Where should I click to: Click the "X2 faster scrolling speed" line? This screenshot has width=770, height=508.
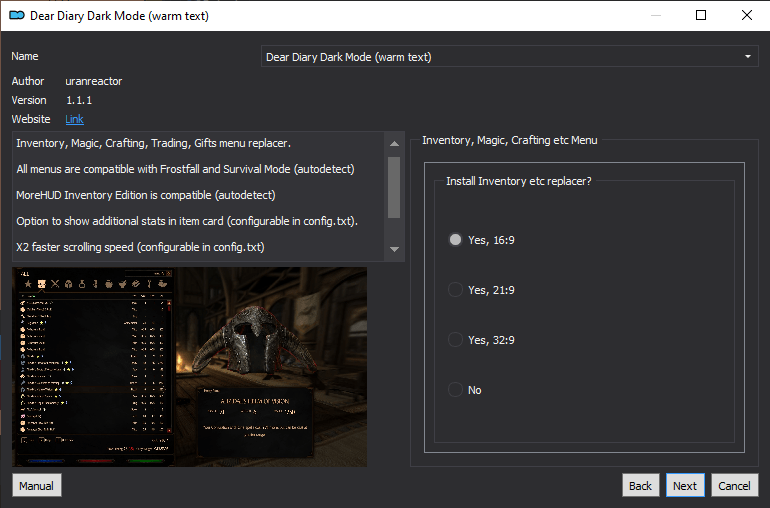click(x=140, y=247)
